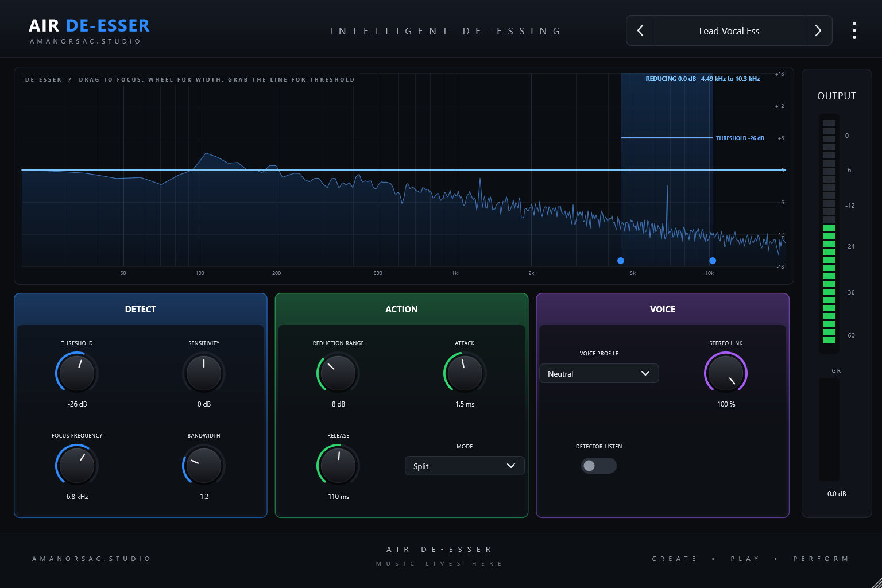Image resolution: width=882 pixels, height=588 pixels.
Task: Open the Voice Profile Neutral dropdown
Action: coord(599,373)
